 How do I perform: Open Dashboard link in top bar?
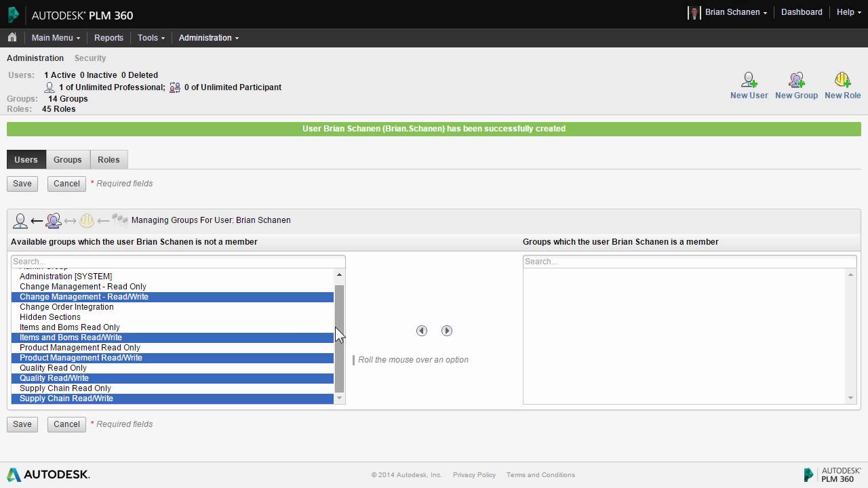pyautogui.click(x=802, y=12)
